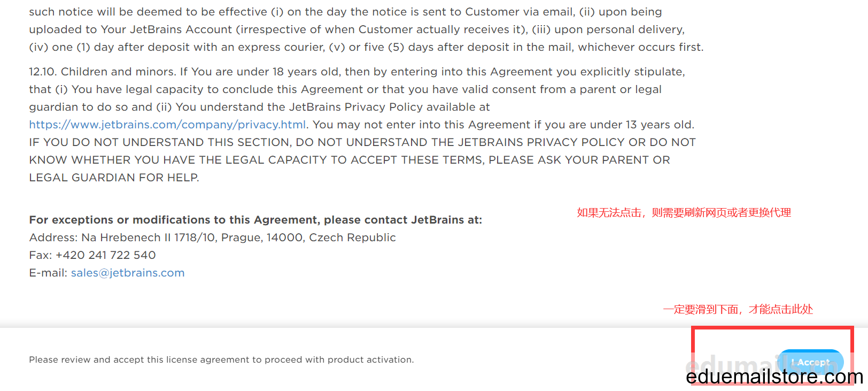Screen dimensions: 868x391
Task: Click the '12.10. Children and minors' section start
Action: click(x=102, y=72)
